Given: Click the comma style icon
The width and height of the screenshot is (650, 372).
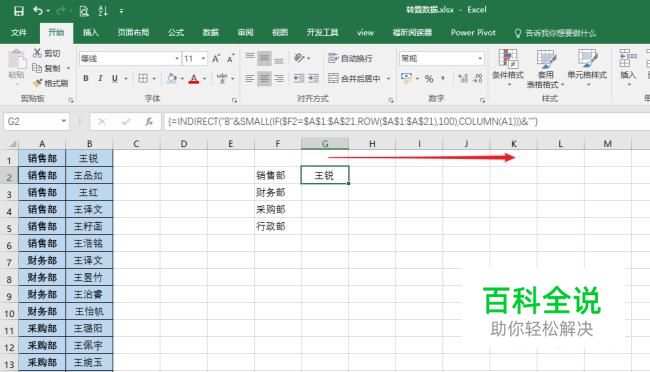Looking at the screenshot, I should [443, 78].
